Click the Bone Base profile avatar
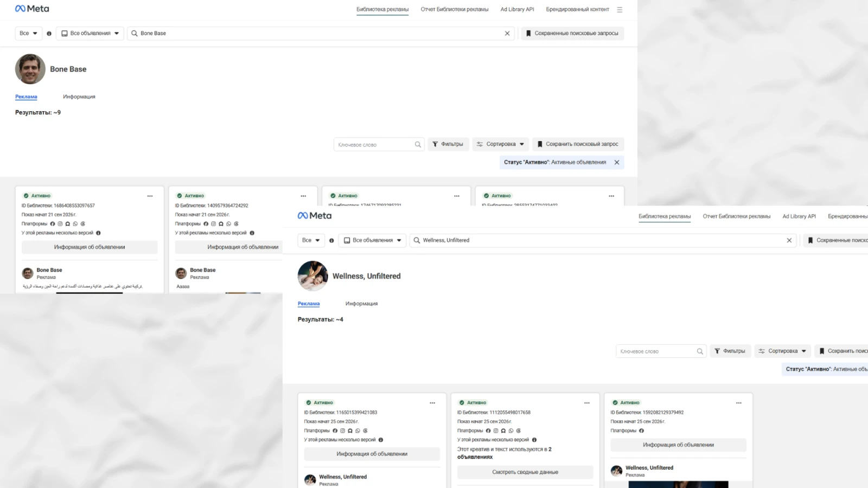868x488 pixels. 30,69
